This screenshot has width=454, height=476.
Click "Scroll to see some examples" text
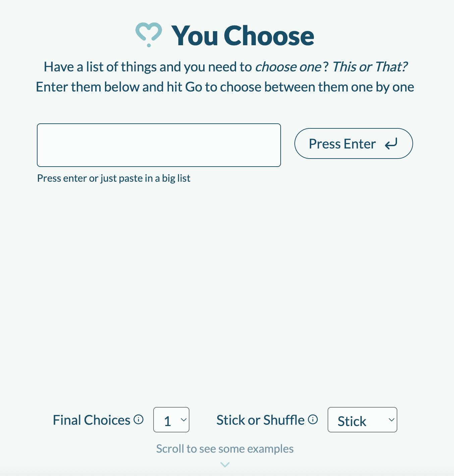coord(225,449)
